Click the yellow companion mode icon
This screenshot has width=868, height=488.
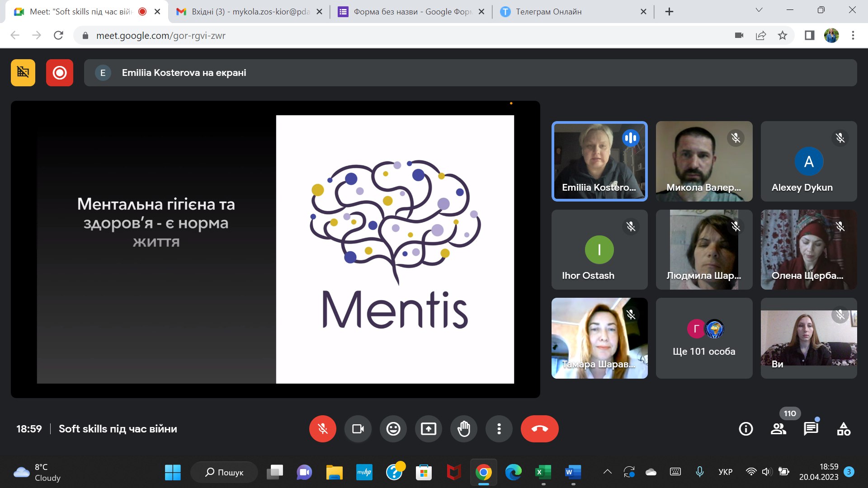point(23,72)
